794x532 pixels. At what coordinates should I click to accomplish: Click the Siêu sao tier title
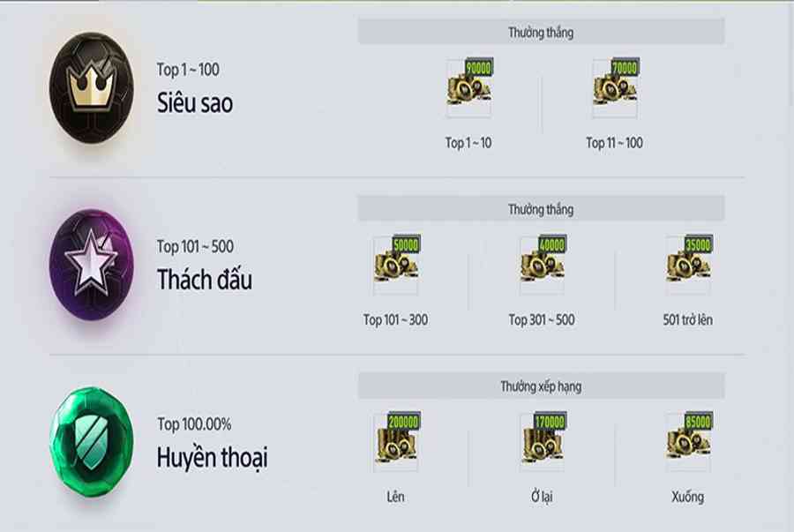pyautogui.click(x=195, y=102)
